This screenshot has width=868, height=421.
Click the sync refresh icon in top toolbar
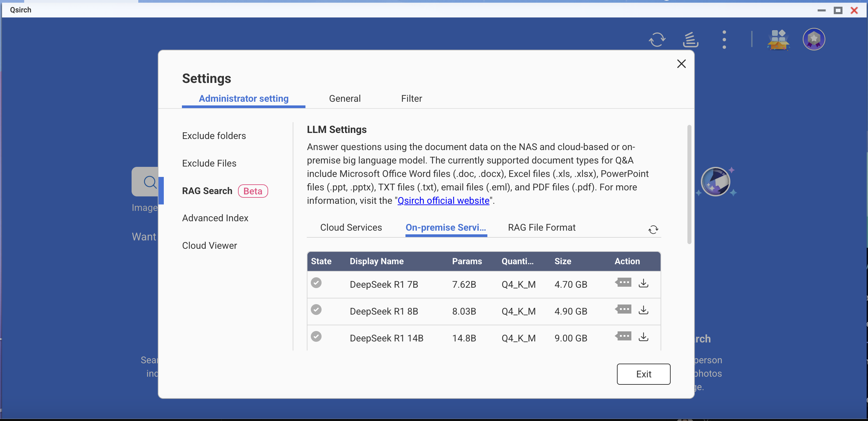coord(657,40)
